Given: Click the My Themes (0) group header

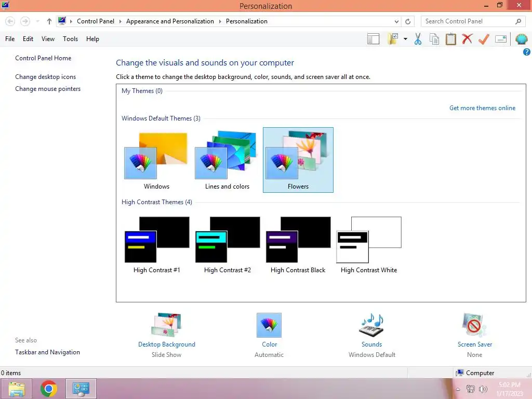Looking at the screenshot, I should pos(142,91).
